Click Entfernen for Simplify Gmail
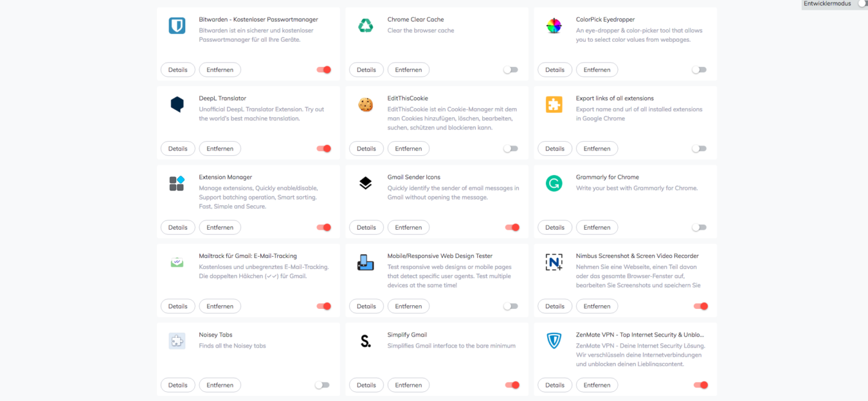 pyautogui.click(x=408, y=385)
